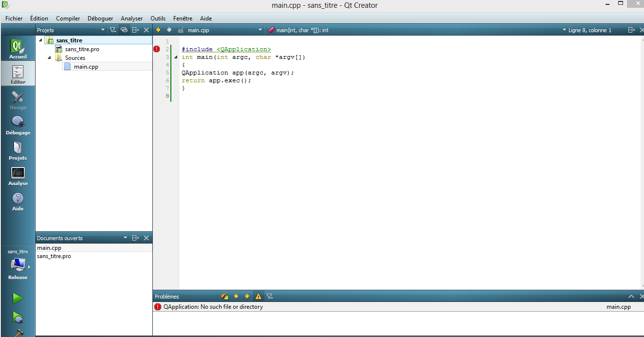Select sans_titre.pro in Documents ouverts list
The width and height of the screenshot is (644, 337).
[x=94, y=256]
